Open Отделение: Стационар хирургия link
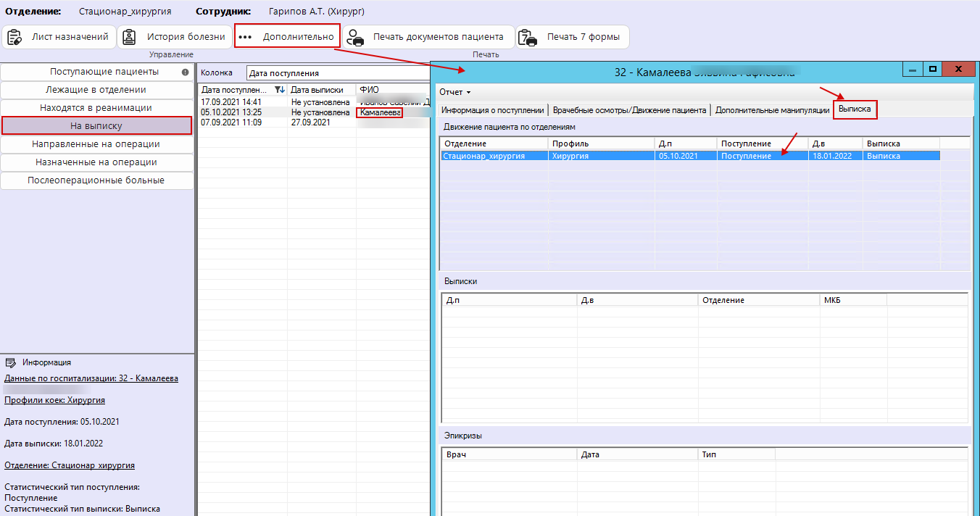The height and width of the screenshot is (516, 980). pyautogui.click(x=70, y=465)
